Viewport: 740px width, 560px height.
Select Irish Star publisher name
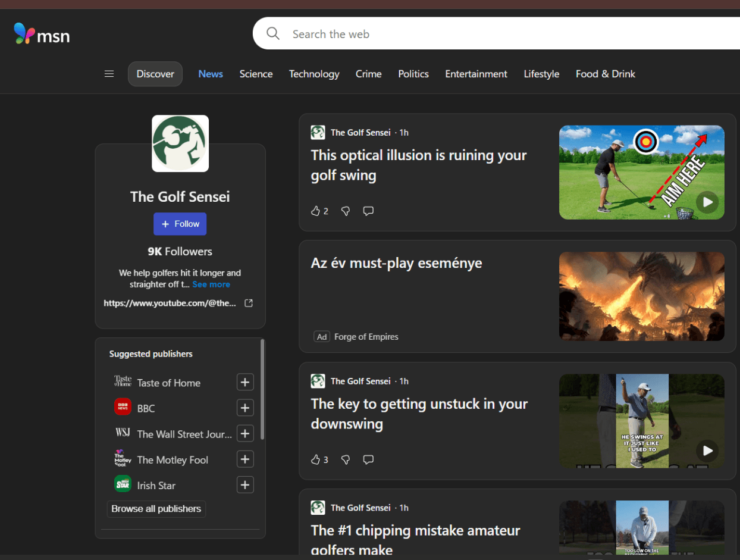(x=156, y=486)
